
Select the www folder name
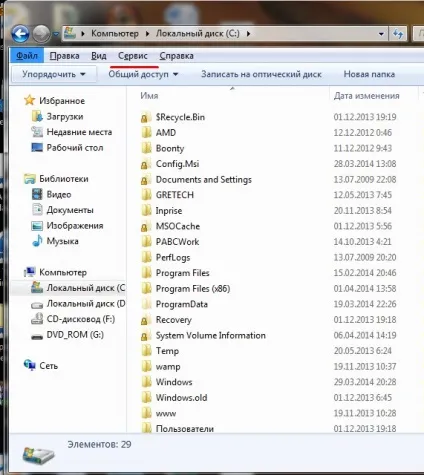pyautogui.click(x=166, y=413)
